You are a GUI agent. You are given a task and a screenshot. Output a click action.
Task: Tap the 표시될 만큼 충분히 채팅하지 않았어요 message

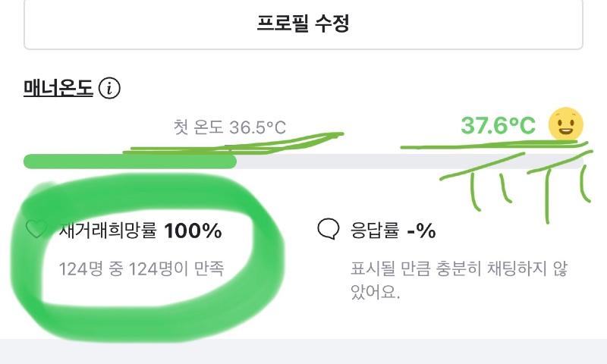[x=459, y=280]
